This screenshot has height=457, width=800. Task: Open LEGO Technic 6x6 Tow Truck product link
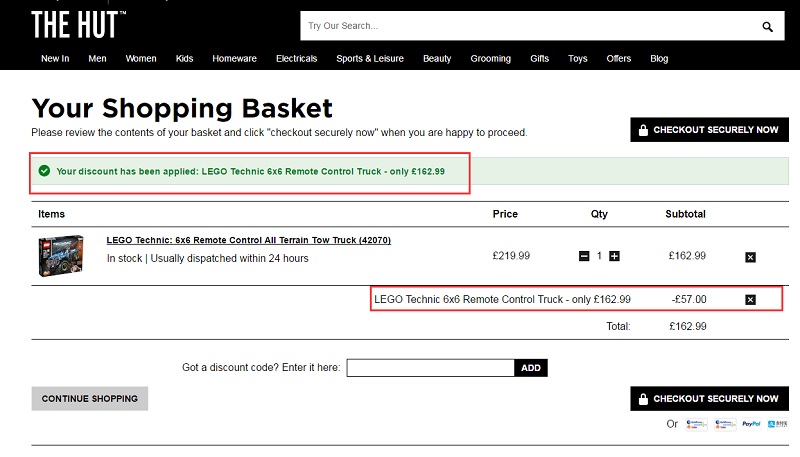pyautogui.click(x=248, y=240)
